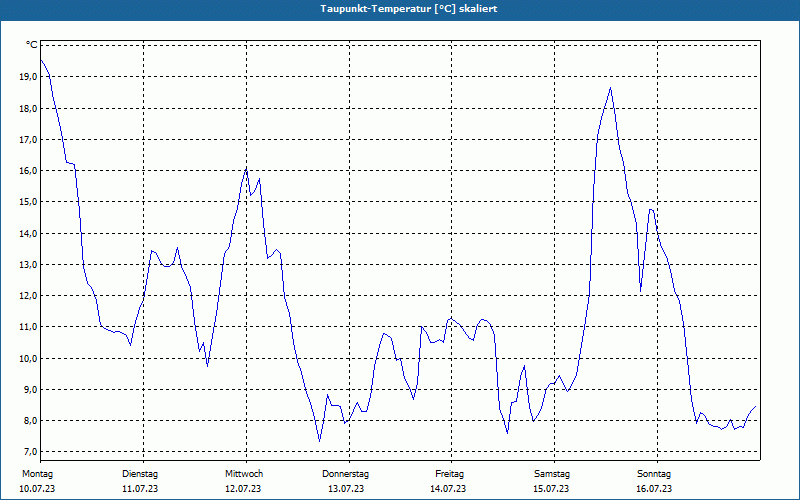The height and width of the screenshot is (500, 800).
Task: Click the Donnerstag day label
Action: point(345,474)
